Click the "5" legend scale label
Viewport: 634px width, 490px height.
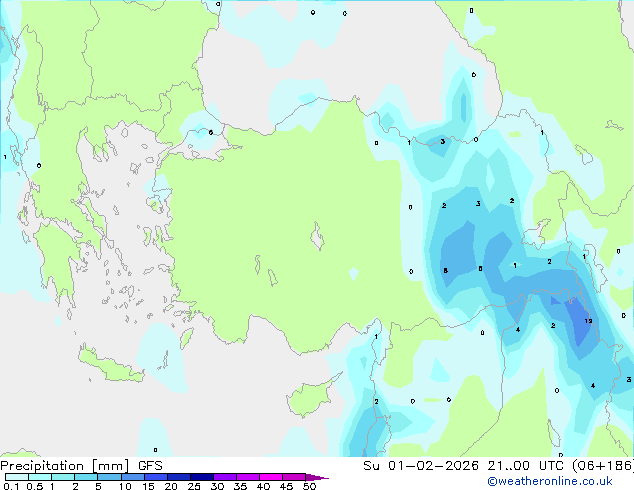98,486
